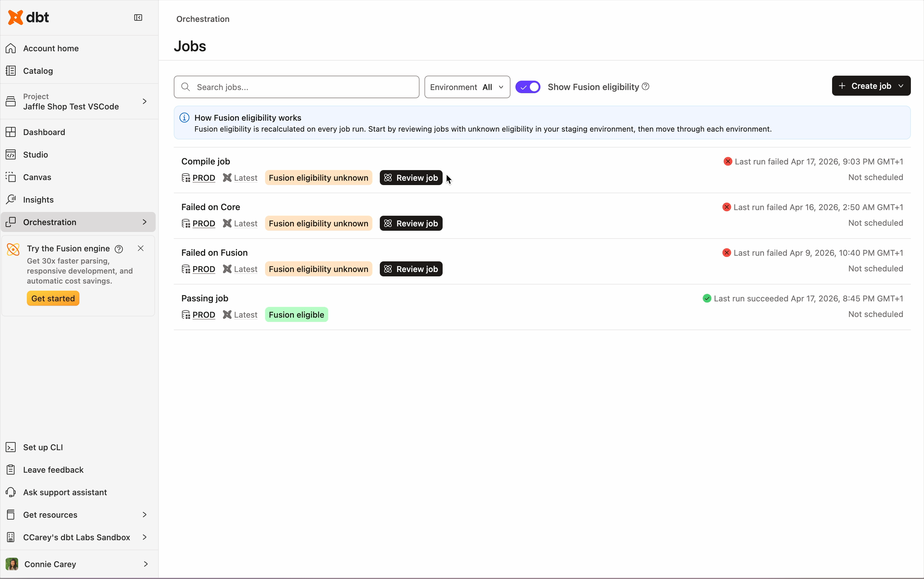The width and height of the screenshot is (924, 579).
Task: Open Set up CLI
Action: coord(43,447)
